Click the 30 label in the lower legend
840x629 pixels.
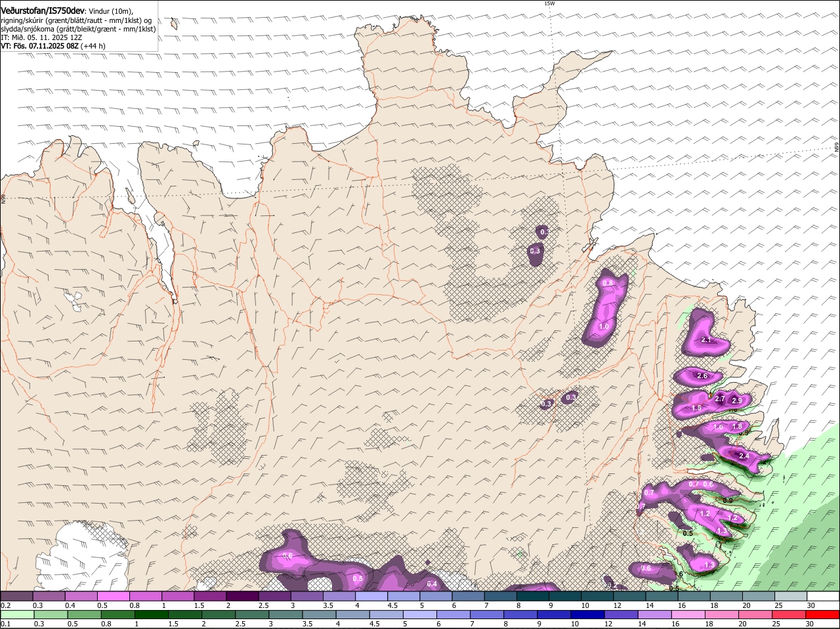[809, 624]
